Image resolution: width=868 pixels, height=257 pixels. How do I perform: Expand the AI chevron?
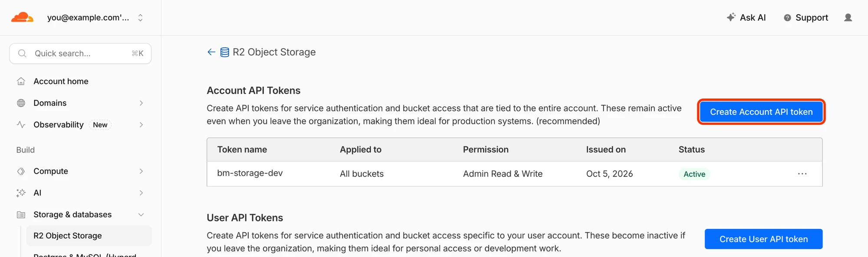click(x=141, y=193)
